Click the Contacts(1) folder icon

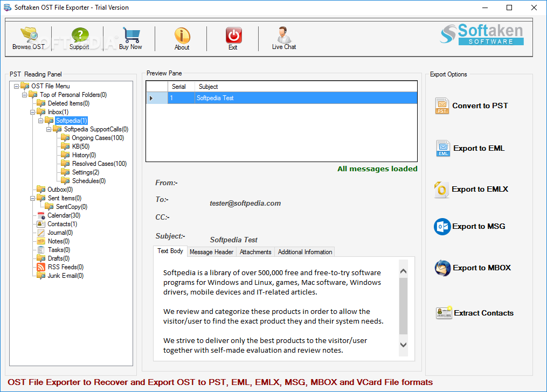[x=41, y=224]
